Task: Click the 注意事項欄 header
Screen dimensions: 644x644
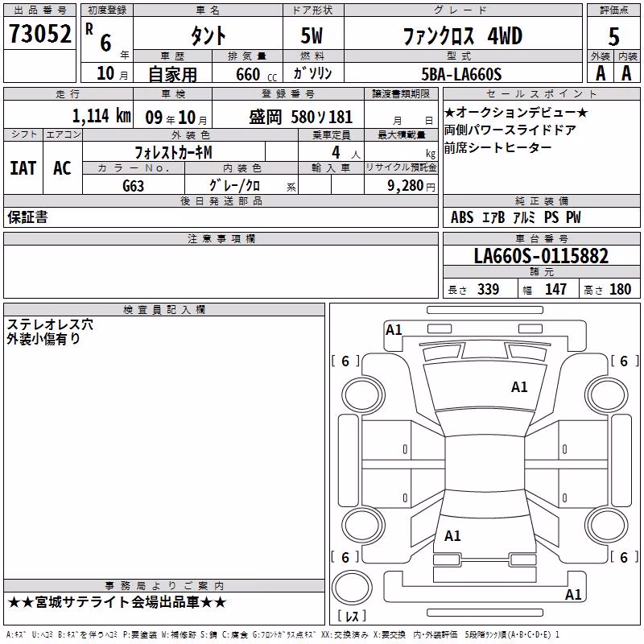Action: tap(221, 238)
